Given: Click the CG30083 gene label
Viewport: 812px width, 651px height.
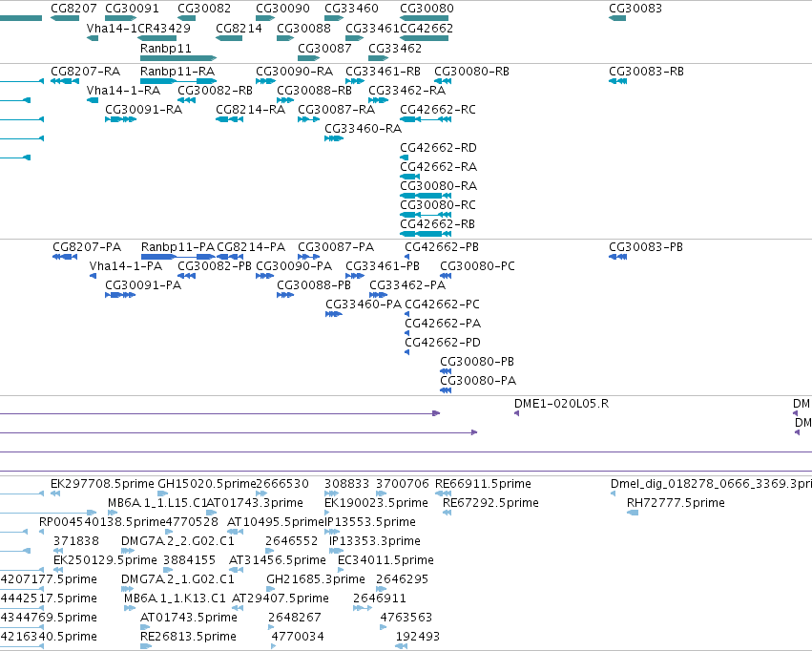Looking at the screenshot, I should [635, 9].
